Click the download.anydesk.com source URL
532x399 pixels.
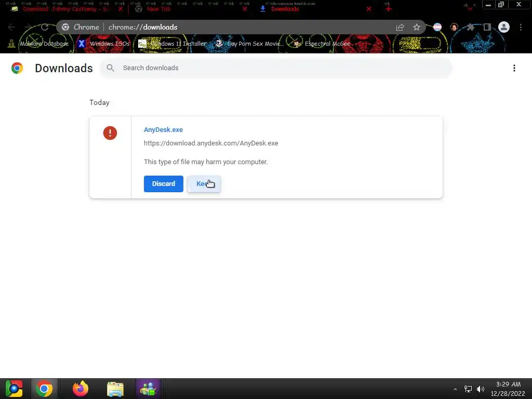pyautogui.click(x=211, y=143)
